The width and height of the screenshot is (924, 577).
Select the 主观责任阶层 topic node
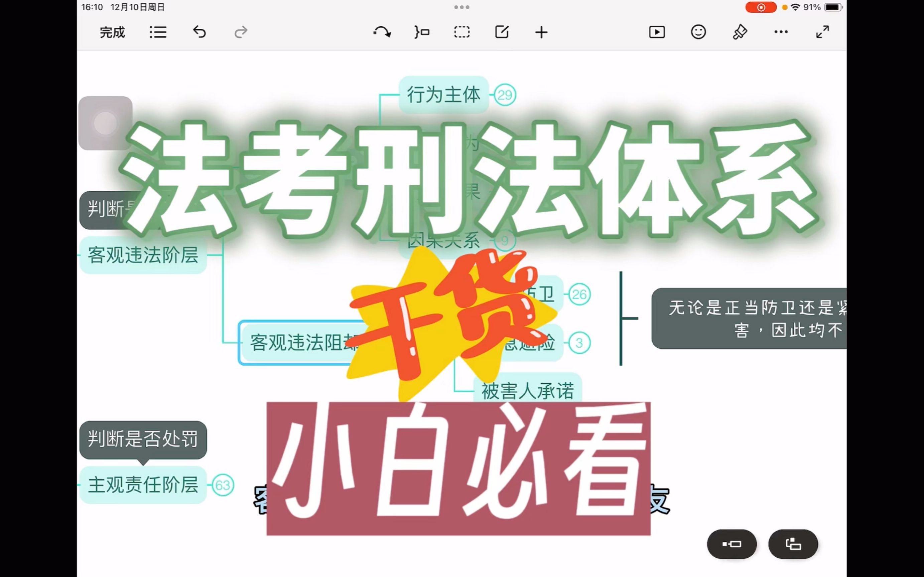(x=143, y=485)
